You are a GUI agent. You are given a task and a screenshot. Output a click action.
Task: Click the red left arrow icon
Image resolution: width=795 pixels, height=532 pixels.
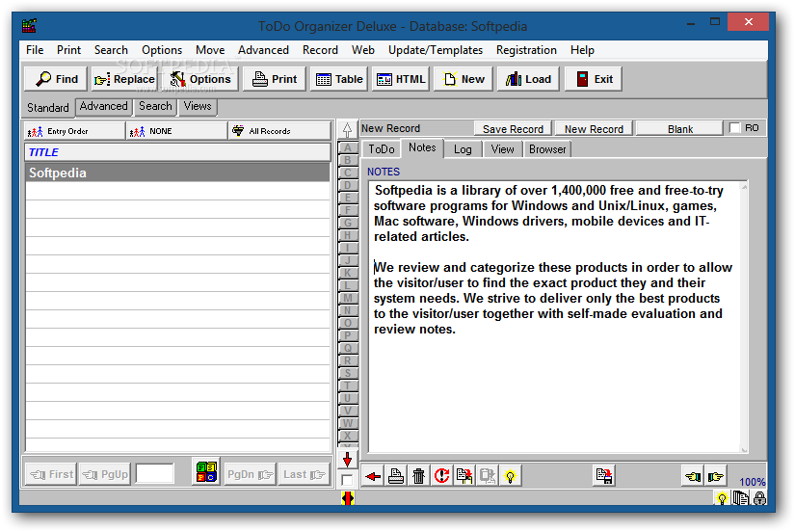(373, 476)
